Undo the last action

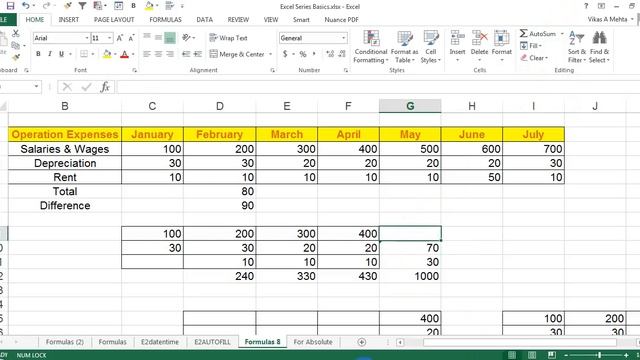click(26, 6)
